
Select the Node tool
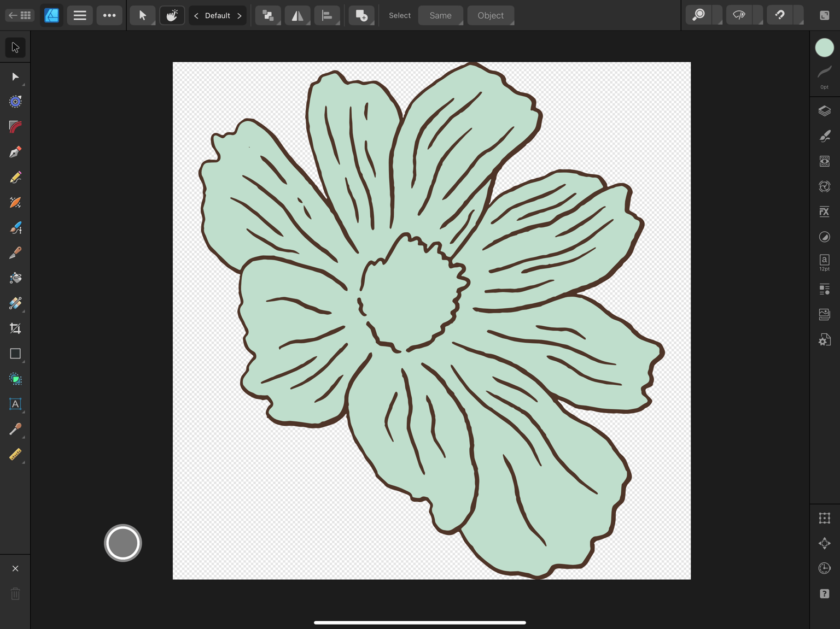tap(15, 77)
